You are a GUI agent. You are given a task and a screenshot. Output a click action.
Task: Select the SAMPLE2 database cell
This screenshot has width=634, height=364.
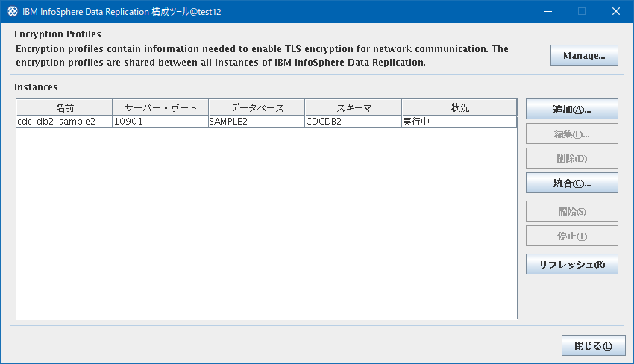pos(257,122)
